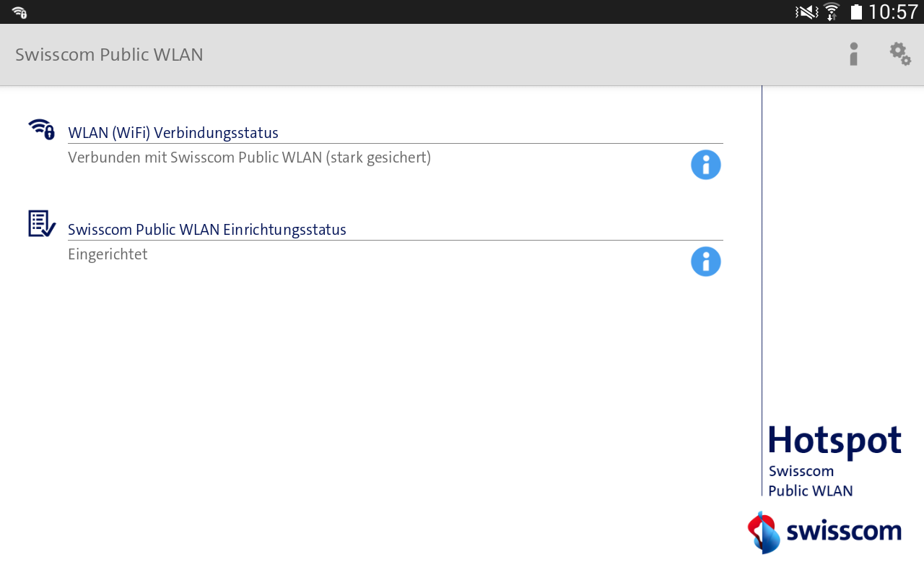This screenshot has width=924, height=578.
Task: Tap the WiFi signal icon in status bar
Action: 832,12
